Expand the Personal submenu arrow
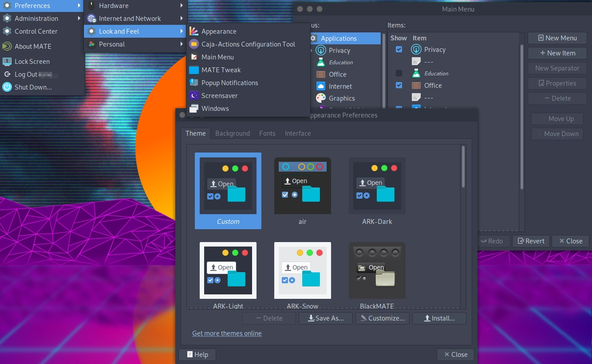Screen dimensions: 592x364 182,44
